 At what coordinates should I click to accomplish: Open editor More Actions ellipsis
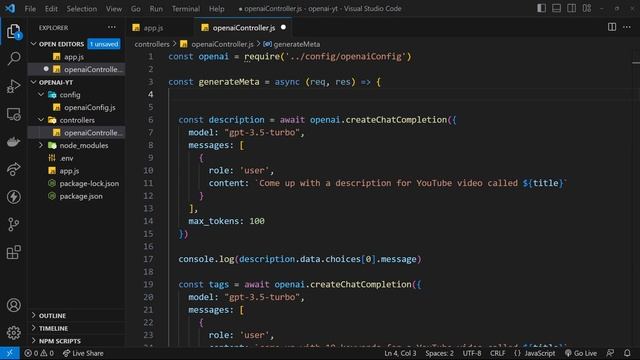tap(627, 27)
